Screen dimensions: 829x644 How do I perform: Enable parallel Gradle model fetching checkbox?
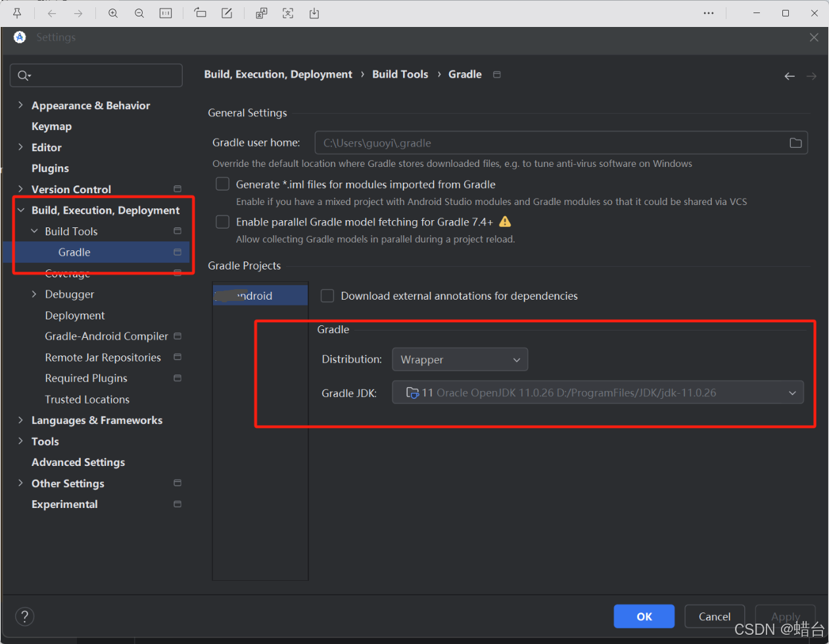(223, 221)
